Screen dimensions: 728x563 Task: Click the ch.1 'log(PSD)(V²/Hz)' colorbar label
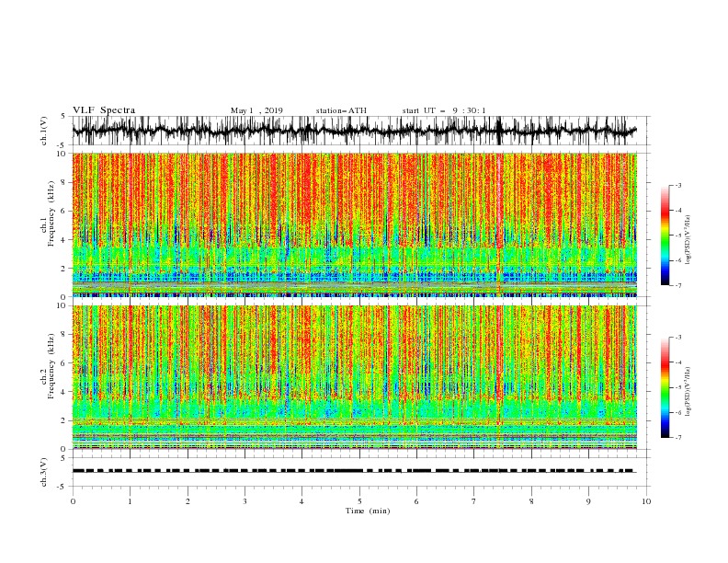click(688, 240)
